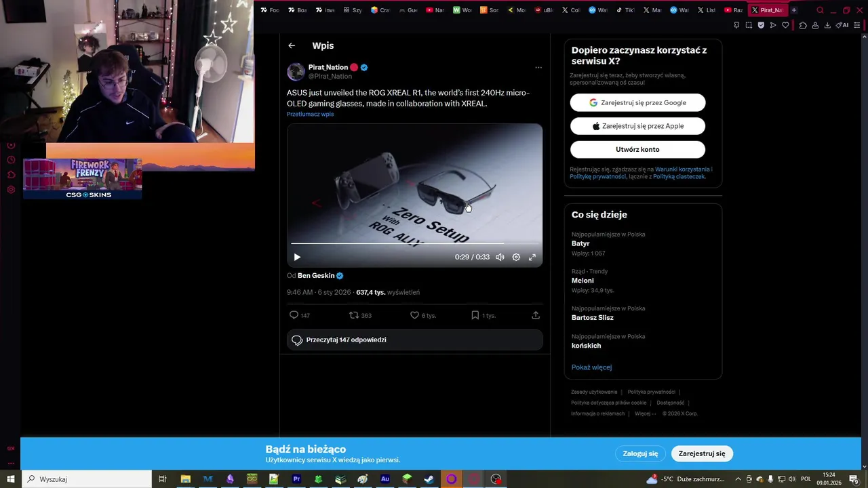
Task: Open the AI assistant toolbar icon
Action: (842, 25)
